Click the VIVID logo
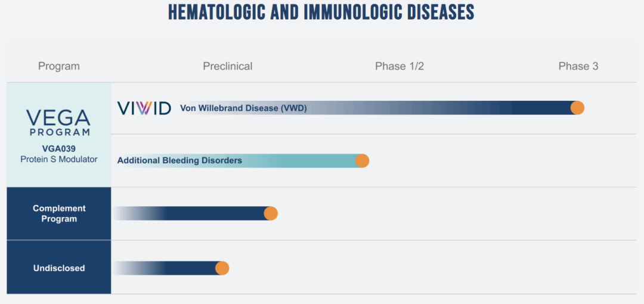The width and height of the screenshot is (644, 304). (144, 108)
